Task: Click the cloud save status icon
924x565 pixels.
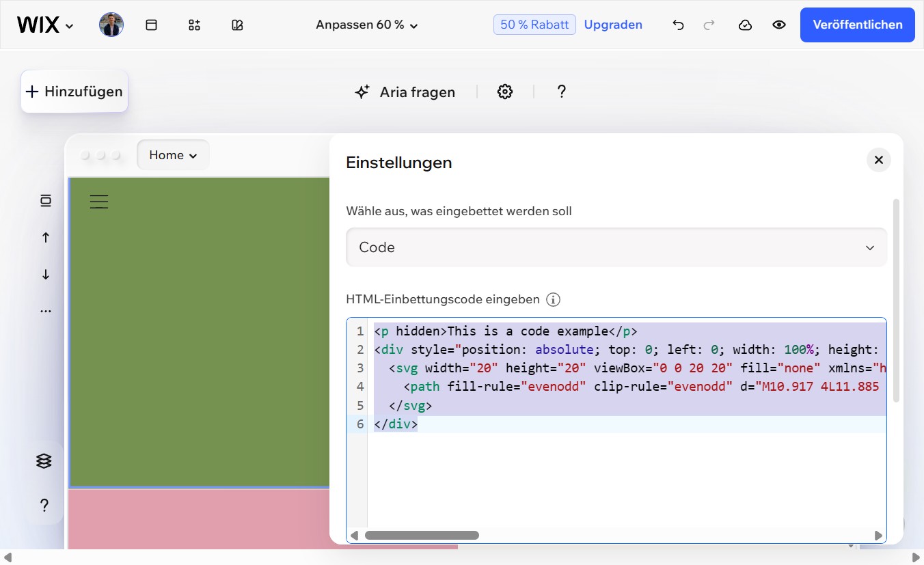Action: point(746,25)
